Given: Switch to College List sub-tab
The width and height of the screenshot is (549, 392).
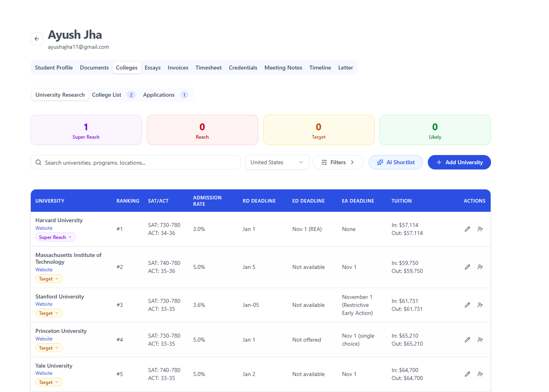Looking at the screenshot, I should (114, 95).
